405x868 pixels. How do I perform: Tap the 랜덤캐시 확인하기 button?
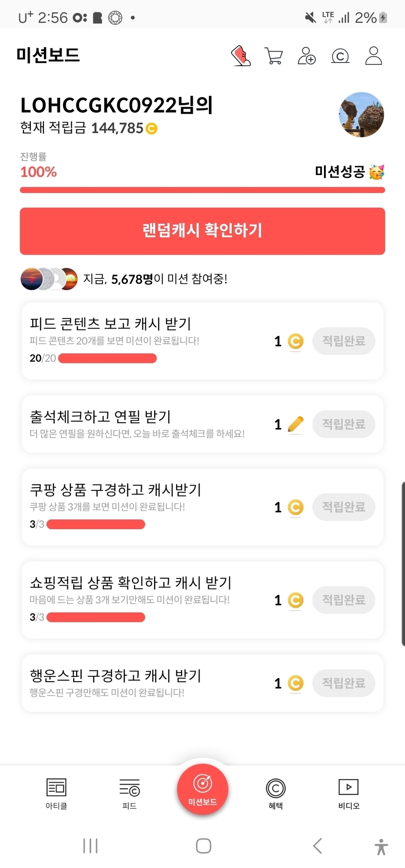(x=202, y=231)
